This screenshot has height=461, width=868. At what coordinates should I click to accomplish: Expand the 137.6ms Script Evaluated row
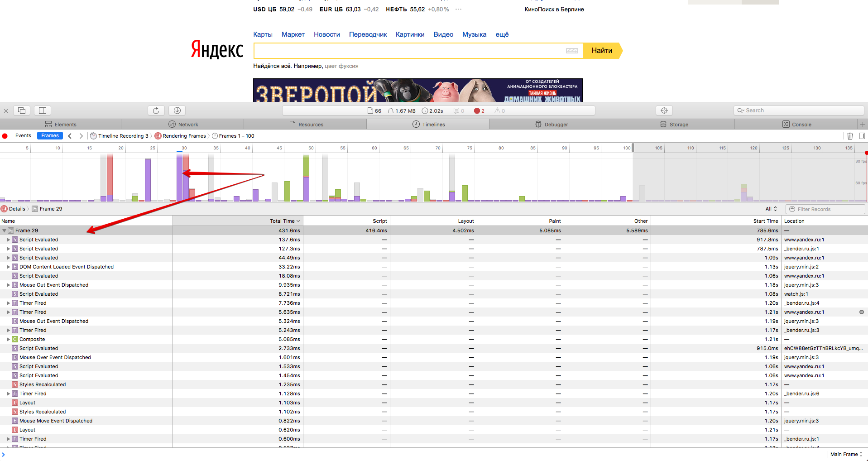(x=8, y=240)
